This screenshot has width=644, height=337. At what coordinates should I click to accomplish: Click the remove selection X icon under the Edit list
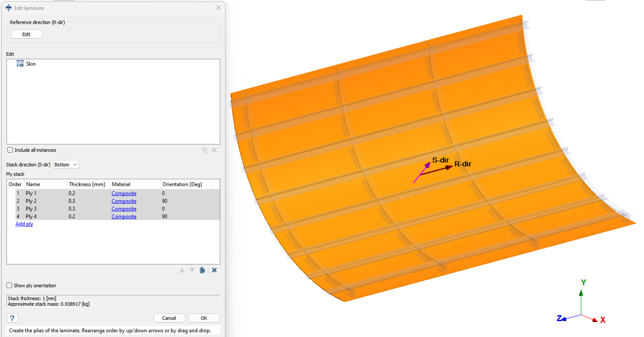tap(214, 150)
